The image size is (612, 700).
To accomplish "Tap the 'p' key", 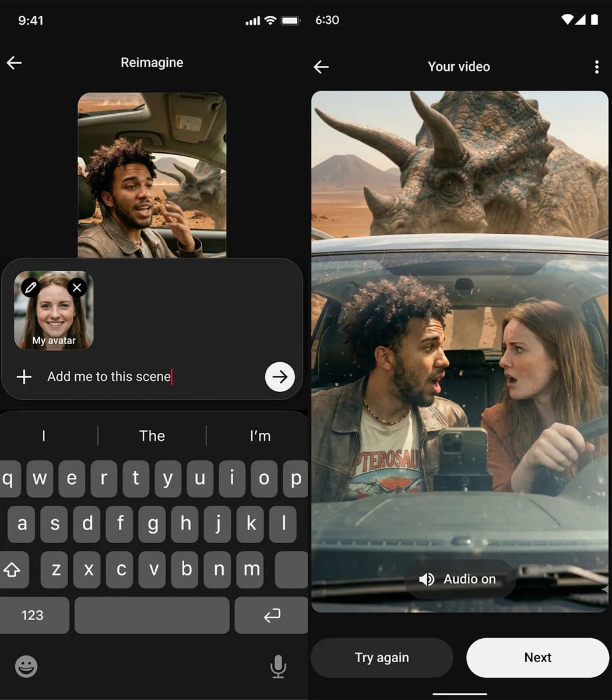I will pos(296,479).
